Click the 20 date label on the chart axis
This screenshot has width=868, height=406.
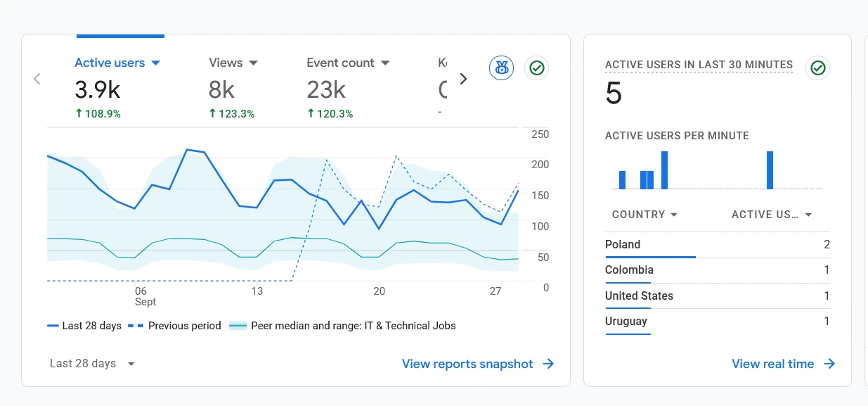tap(380, 291)
